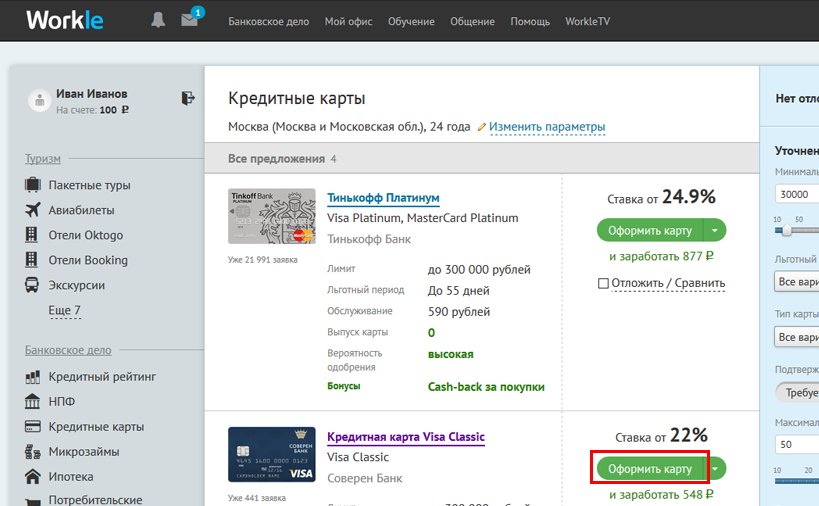Click the и заработать 877 ₽ text
819x506 pixels.
tap(661, 256)
